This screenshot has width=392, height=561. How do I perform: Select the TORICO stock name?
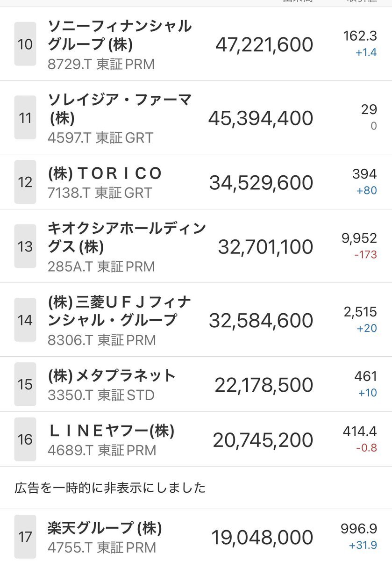pos(105,173)
